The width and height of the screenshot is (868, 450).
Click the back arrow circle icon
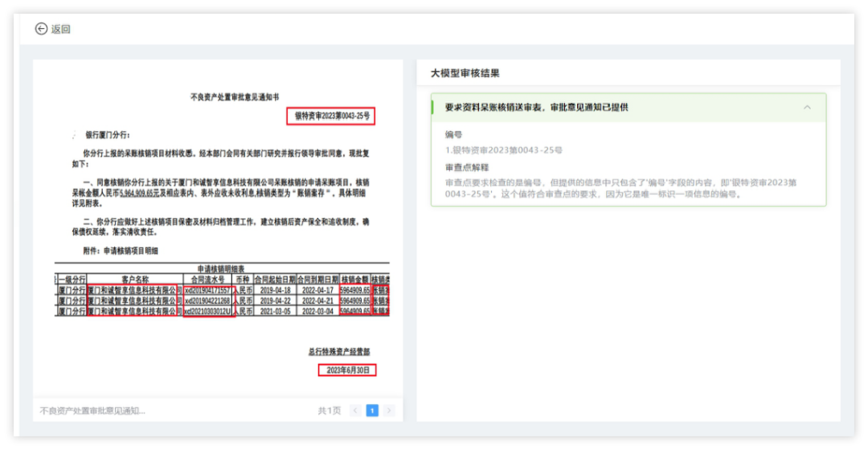click(41, 29)
